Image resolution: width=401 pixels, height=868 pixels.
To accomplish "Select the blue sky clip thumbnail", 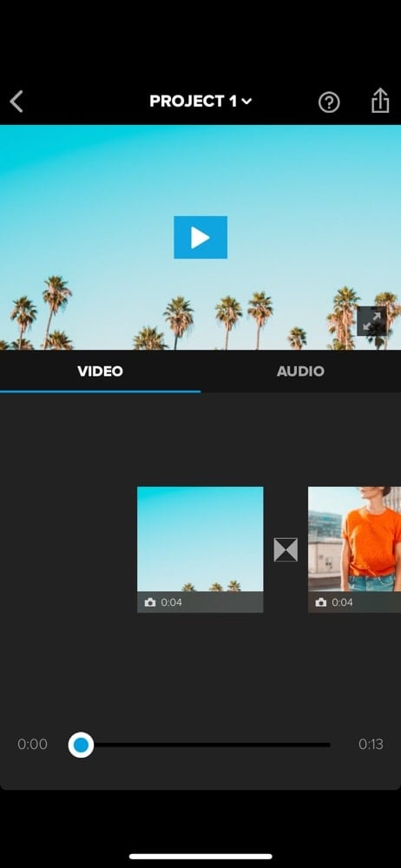I will click(x=200, y=549).
